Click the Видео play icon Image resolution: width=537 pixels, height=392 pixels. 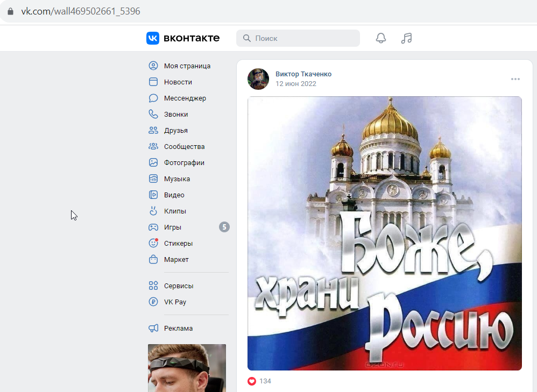pyautogui.click(x=153, y=195)
